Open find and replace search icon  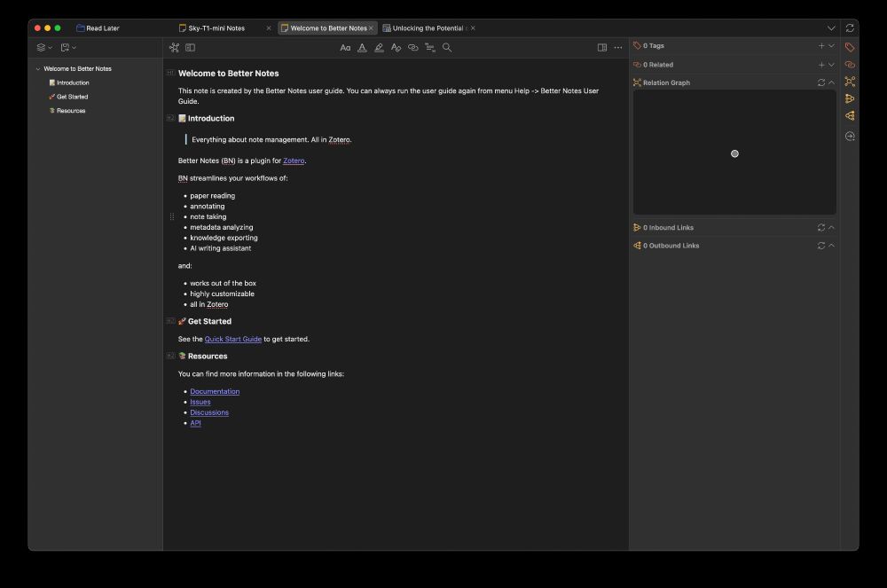tap(447, 48)
